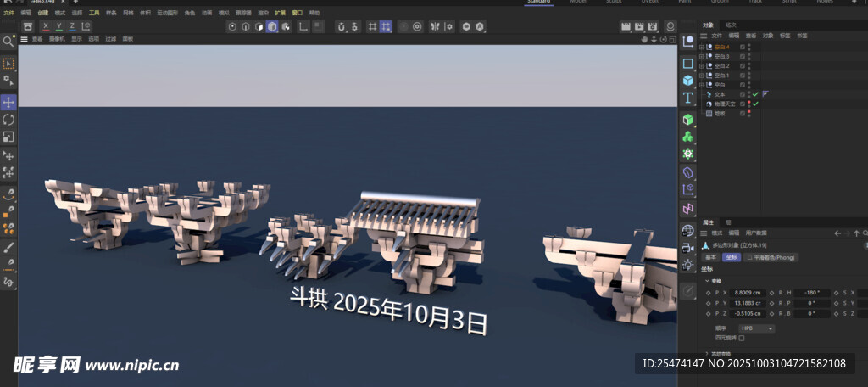Collapse the 变换 section

[706, 280]
